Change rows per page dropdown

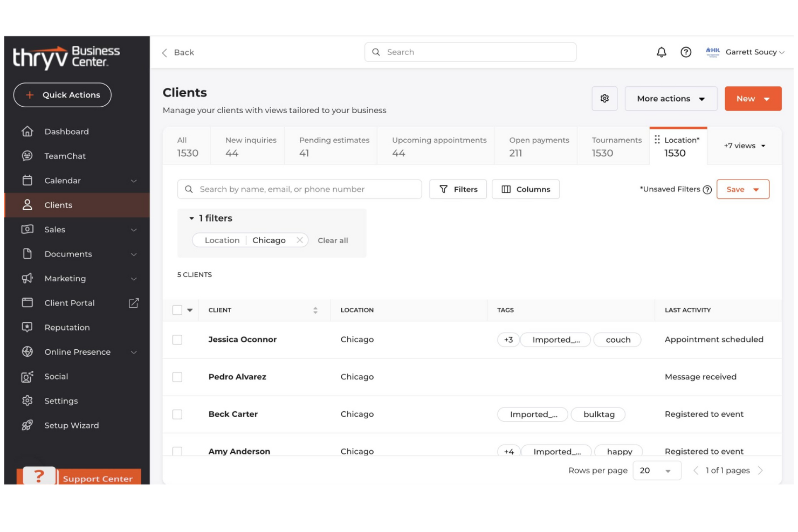657,471
